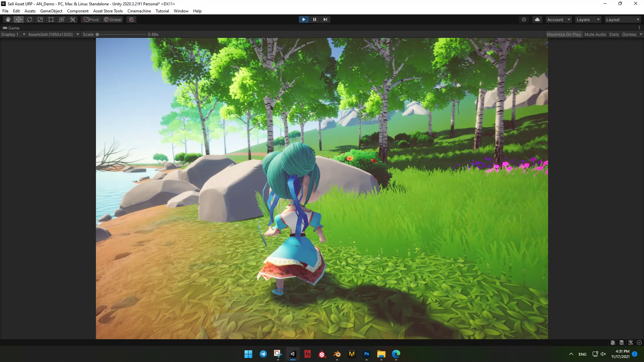644x362 pixels.
Task: Open the Help menu
Action: pyautogui.click(x=197, y=11)
